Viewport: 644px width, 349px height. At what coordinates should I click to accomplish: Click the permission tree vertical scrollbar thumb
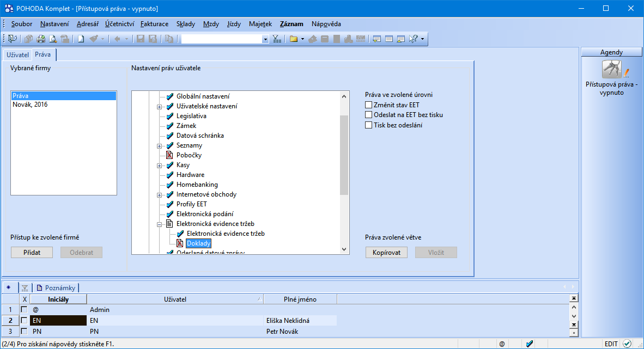click(x=344, y=155)
